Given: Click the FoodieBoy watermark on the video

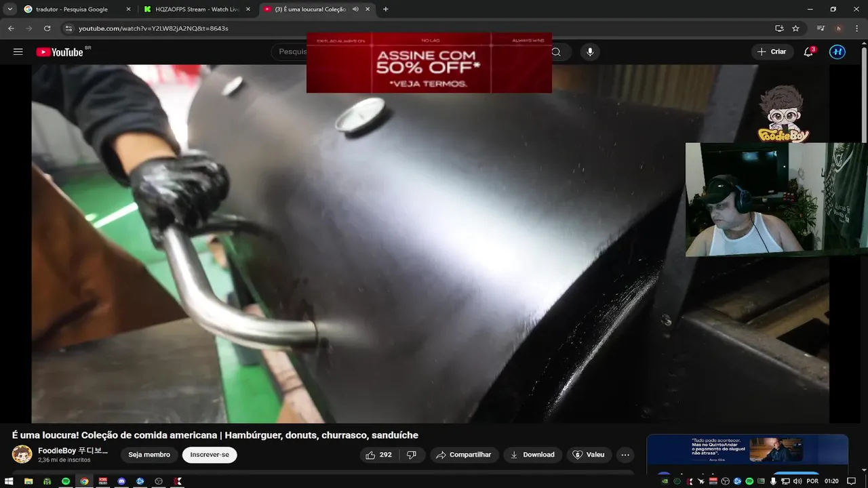Looking at the screenshot, I should pyautogui.click(x=784, y=114).
